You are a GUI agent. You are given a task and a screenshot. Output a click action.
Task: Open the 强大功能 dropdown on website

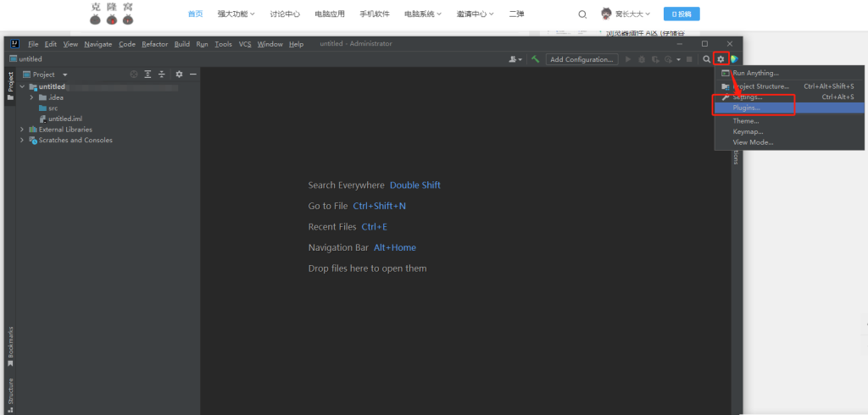(236, 14)
